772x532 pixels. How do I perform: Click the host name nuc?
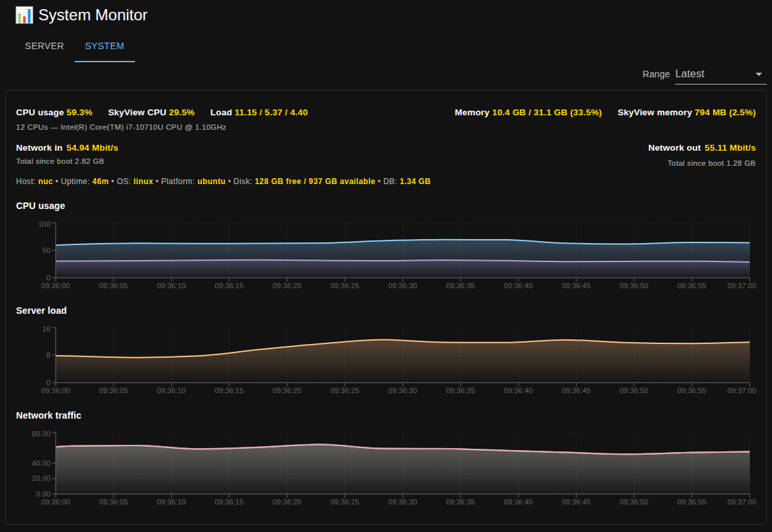pos(45,181)
